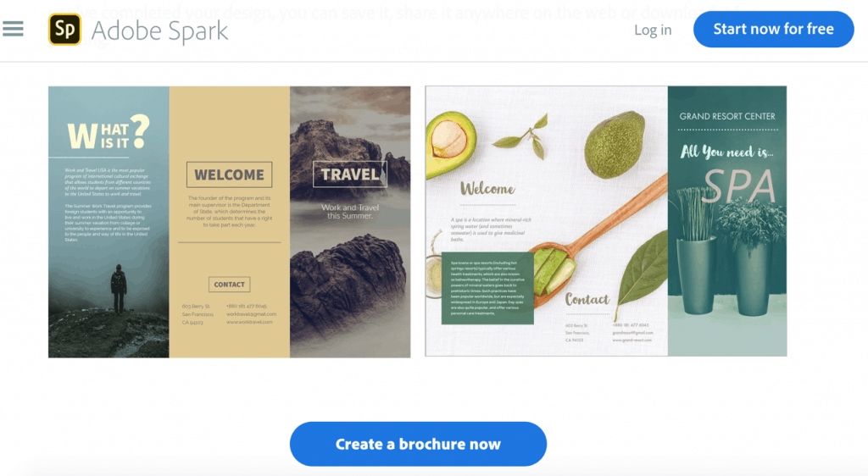Click the whole avocado image
Image resolution: width=868 pixels, height=476 pixels.
[x=615, y=145]
